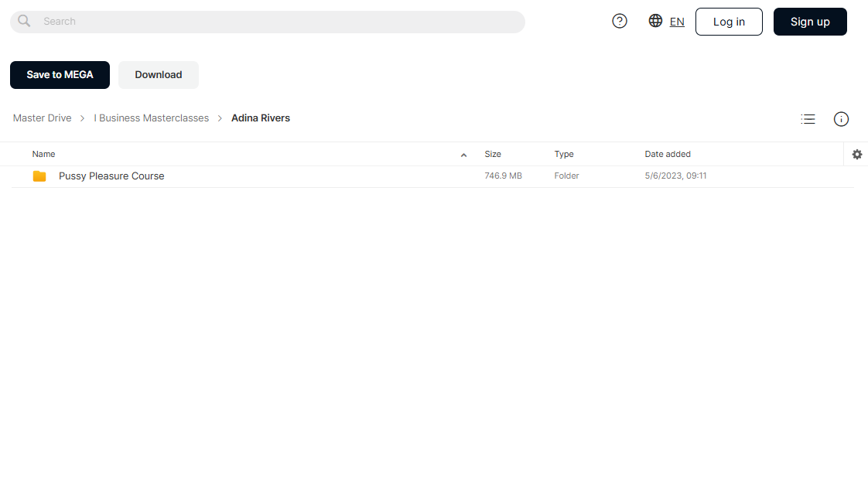The width and height of the screenshot is (868, 488).
Task: Sort by the Name column header
Action: (44, 154)
